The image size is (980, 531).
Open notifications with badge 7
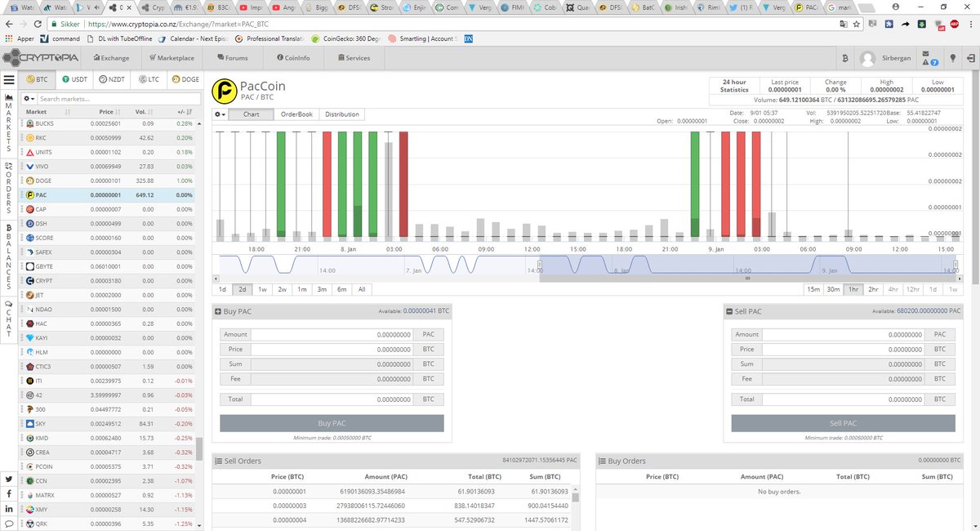coord(930,58)
